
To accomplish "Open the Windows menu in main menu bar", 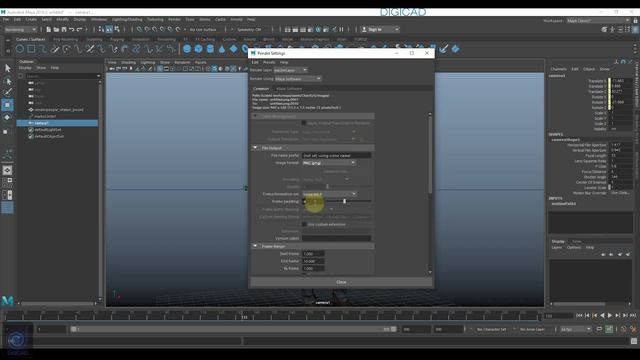I will (x=99, y=20).
